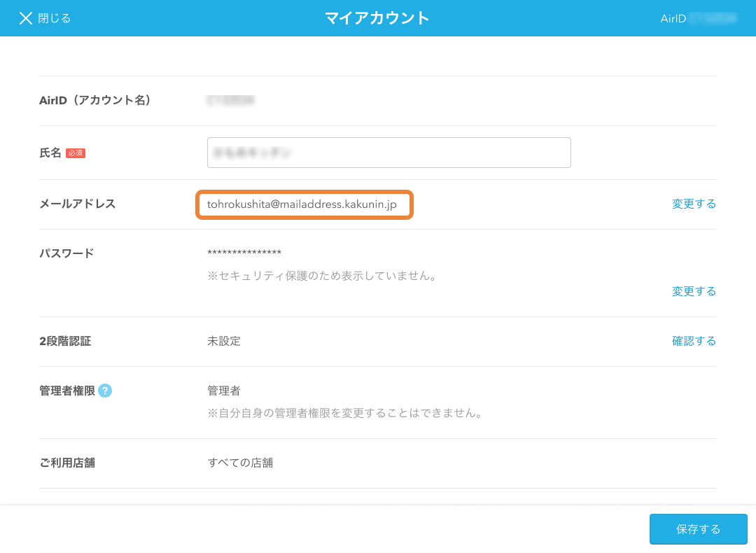Click the すべての店舗 store value
This screenshot has height=553, width=756.
pos(240,463)
